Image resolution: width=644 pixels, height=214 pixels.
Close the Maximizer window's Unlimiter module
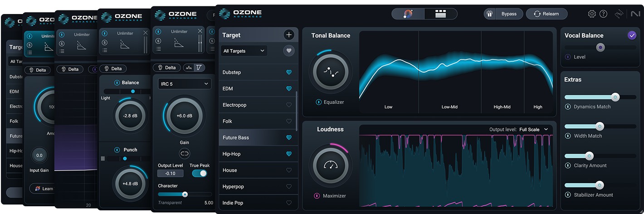tap(200, 32)
